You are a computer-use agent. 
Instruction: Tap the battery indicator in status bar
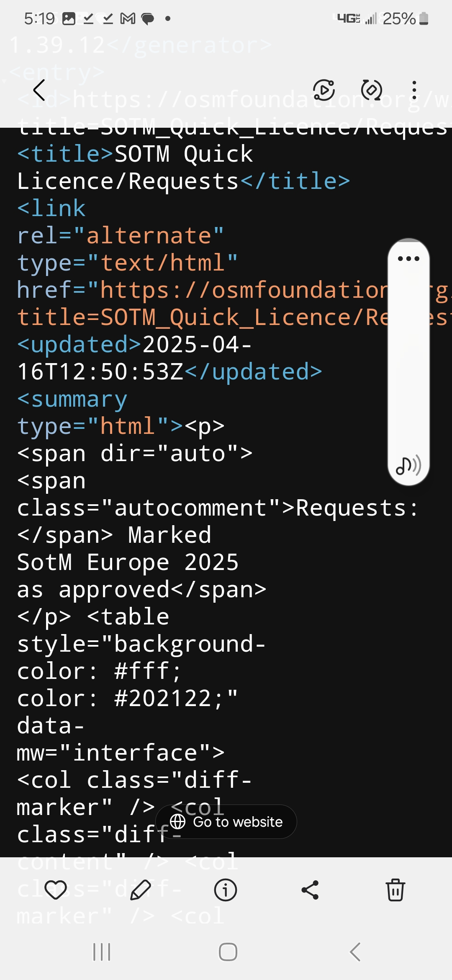pos(424,18)
